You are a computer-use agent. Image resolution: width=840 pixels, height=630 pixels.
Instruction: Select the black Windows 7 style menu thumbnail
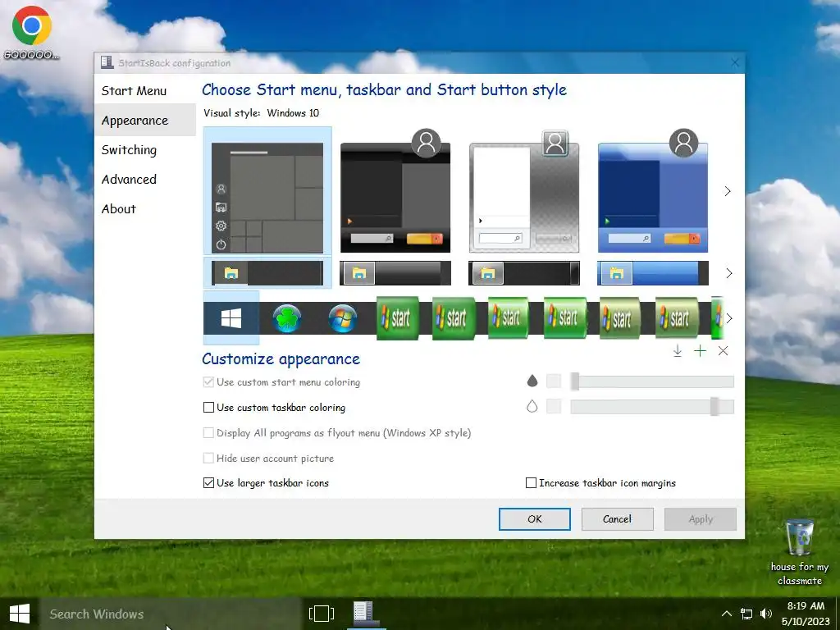pyautogui.click(x=395, y=190)
